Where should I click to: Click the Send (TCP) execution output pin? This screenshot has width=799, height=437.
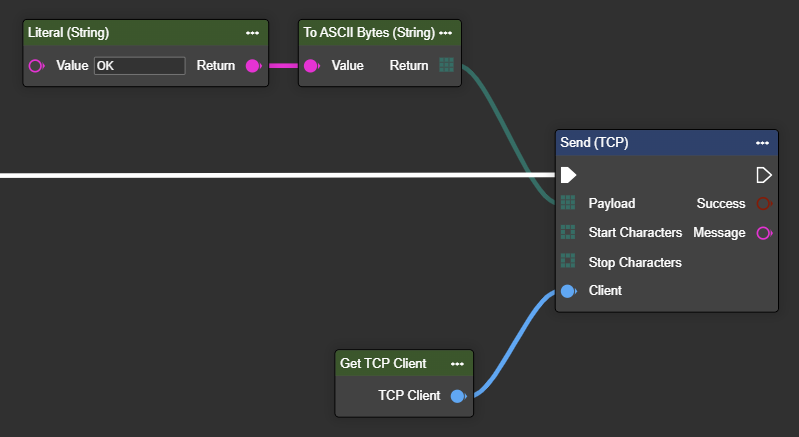coord(764,175)
